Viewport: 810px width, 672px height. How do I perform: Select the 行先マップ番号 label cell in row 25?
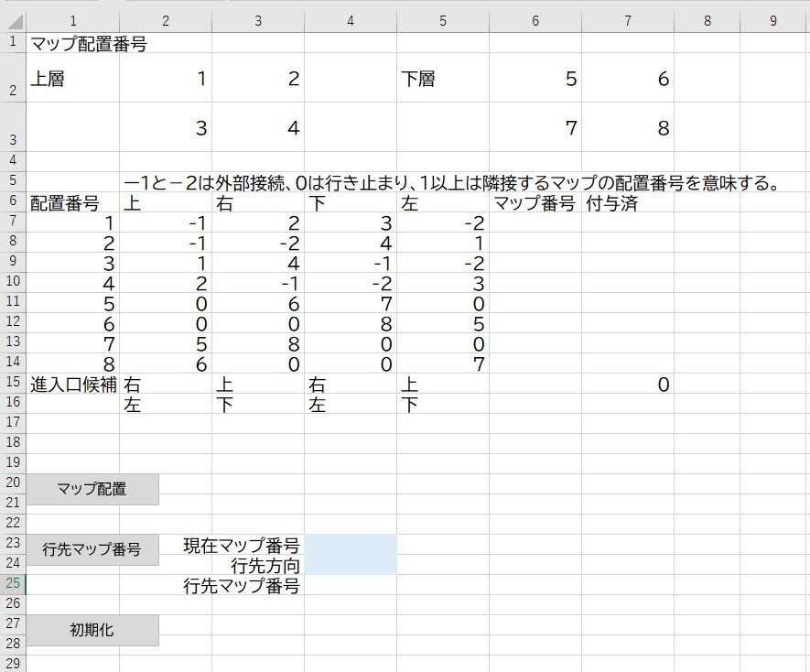click(242, 586)
